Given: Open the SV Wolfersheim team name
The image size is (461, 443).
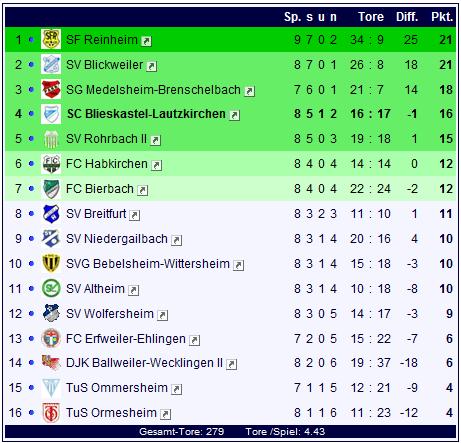Looking at the screenshot, I should point(110,314).
